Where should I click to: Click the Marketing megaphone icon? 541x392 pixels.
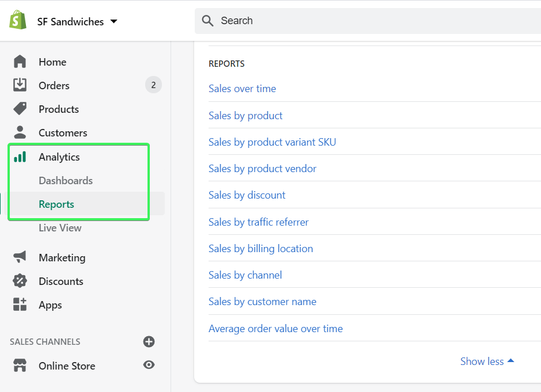point(20,257)
